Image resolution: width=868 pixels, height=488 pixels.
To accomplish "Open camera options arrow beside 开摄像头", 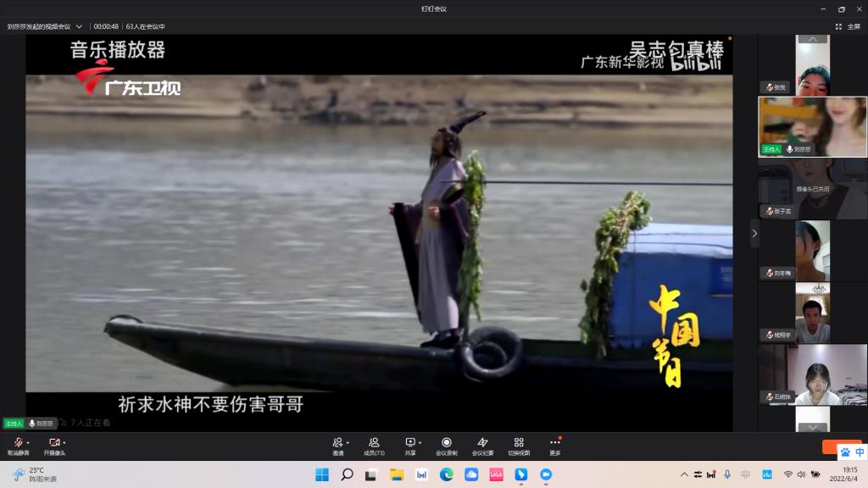I will (x=64, y=442).
